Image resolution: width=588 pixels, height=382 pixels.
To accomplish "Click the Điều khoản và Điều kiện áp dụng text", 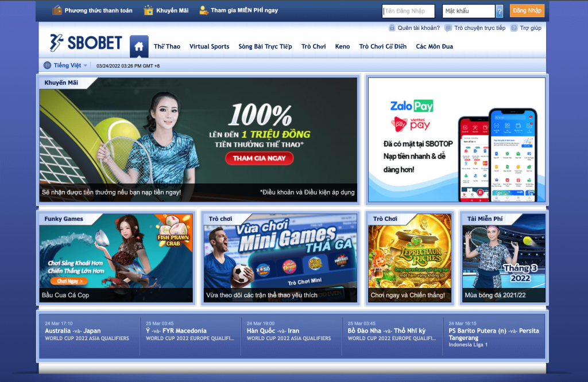I will click(307, 192).
